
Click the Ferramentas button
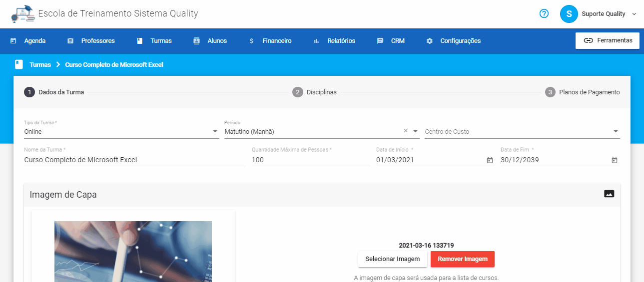pyautogui.click(x=608, y=40)
